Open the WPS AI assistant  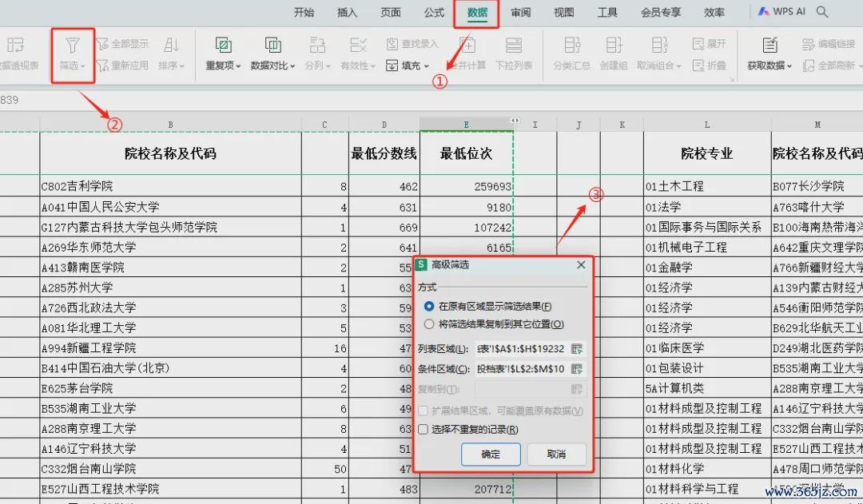coord(781,11)
